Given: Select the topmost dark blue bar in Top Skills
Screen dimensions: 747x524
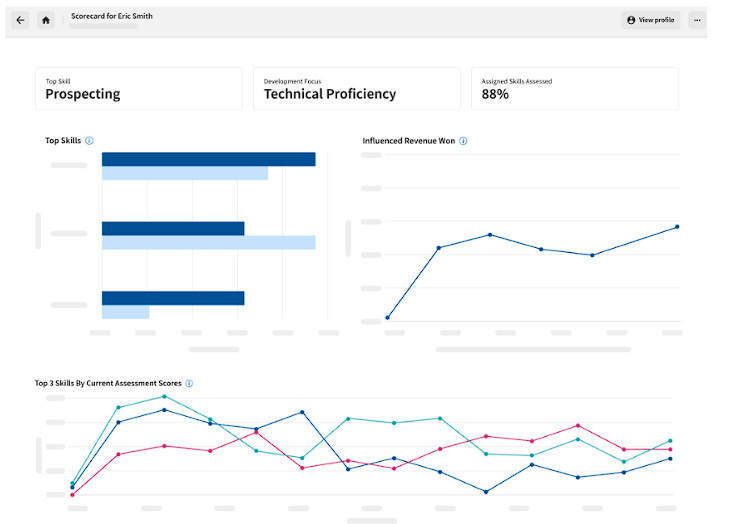Looking at the screenshot, I should [208, 159].
